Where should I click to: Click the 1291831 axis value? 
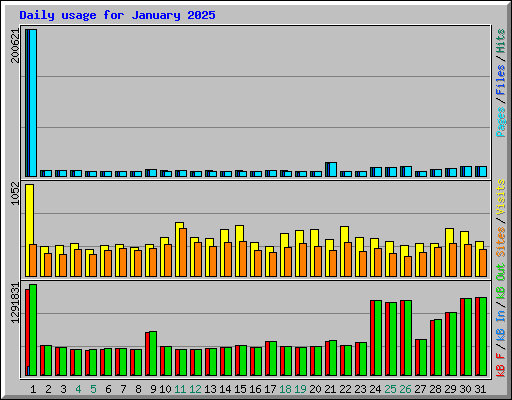click(15, 303)
